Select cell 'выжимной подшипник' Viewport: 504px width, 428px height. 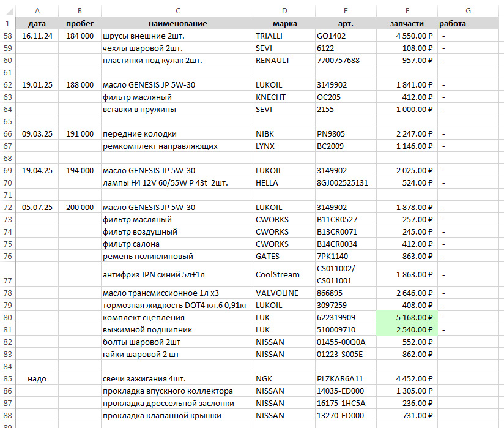click(178, 329)
